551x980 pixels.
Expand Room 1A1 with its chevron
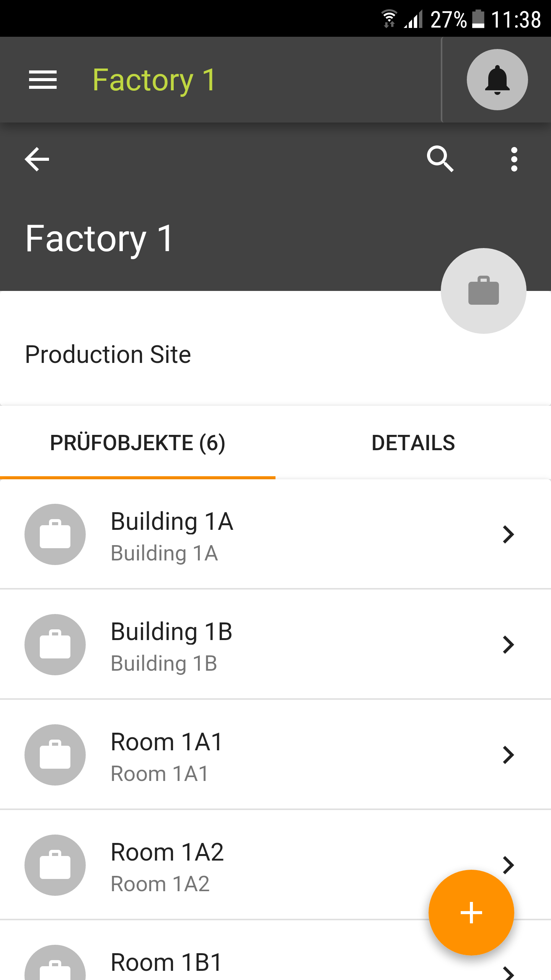point(508,755)
